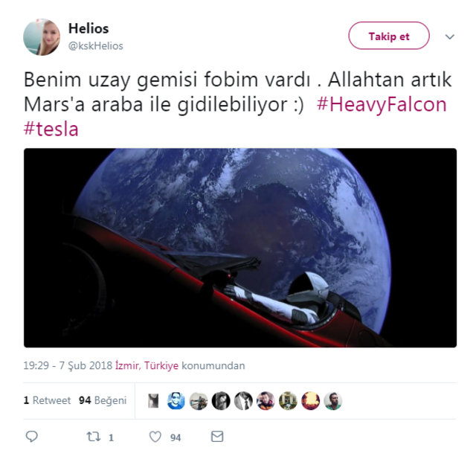Click the reply speech bubble icon
476x465 pixels.
[x=31, y=436]
